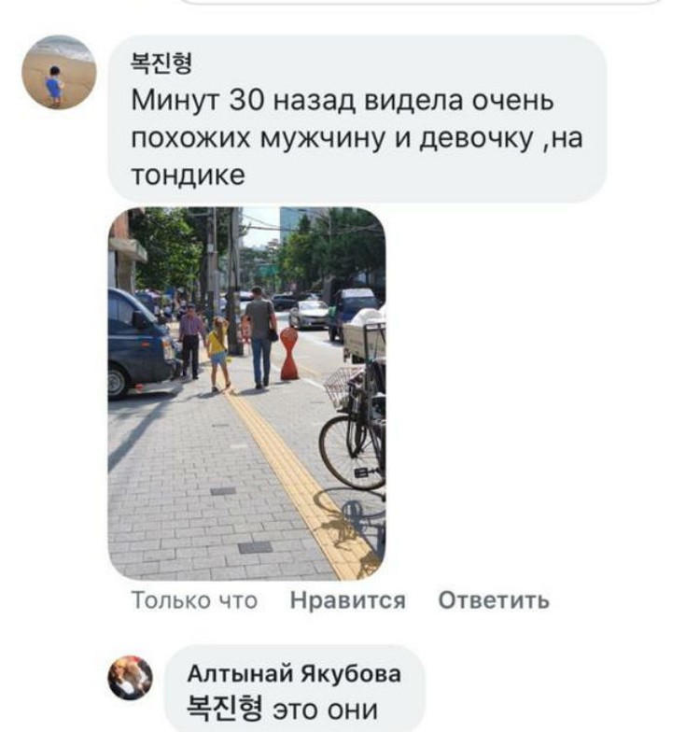
Task: Focus the comment input box at top
Action: pyautogui.click(x=420, y=2)
